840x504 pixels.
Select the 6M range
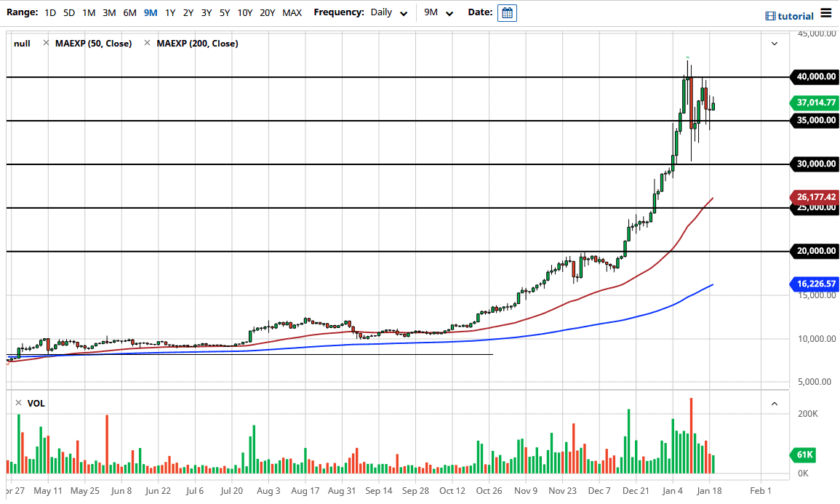(x=129, y=12)
